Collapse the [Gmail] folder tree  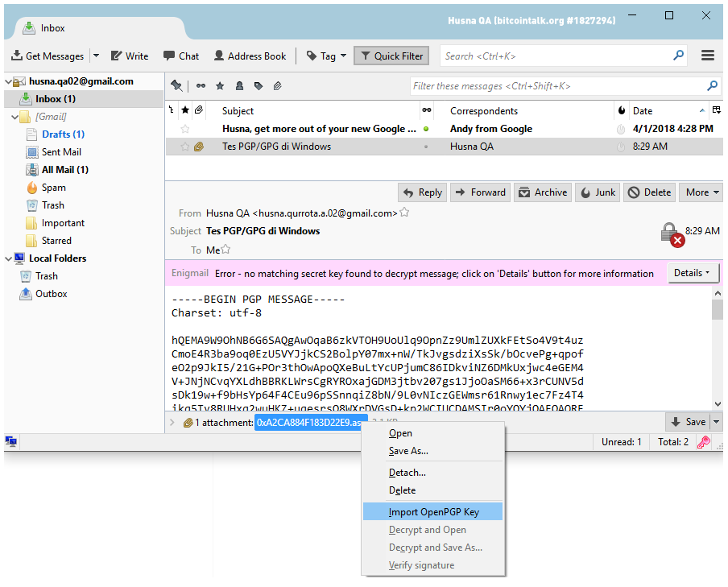pos(14,117)
